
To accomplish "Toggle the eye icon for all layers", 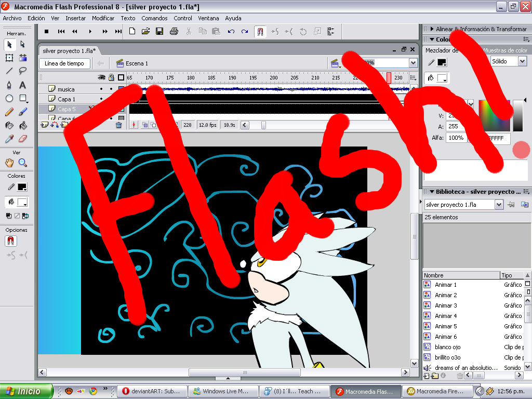I will [x=101, y=78].
